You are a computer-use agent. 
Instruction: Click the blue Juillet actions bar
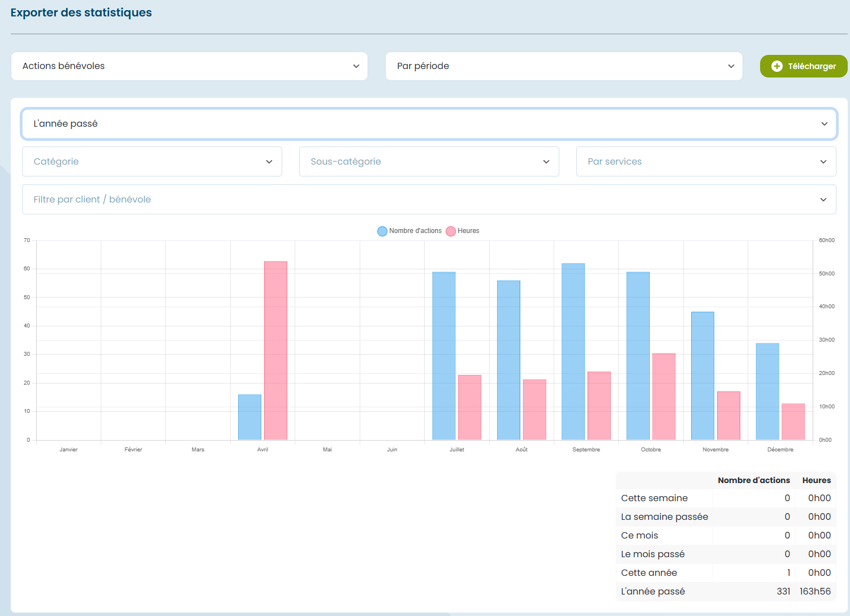[443, 356]
